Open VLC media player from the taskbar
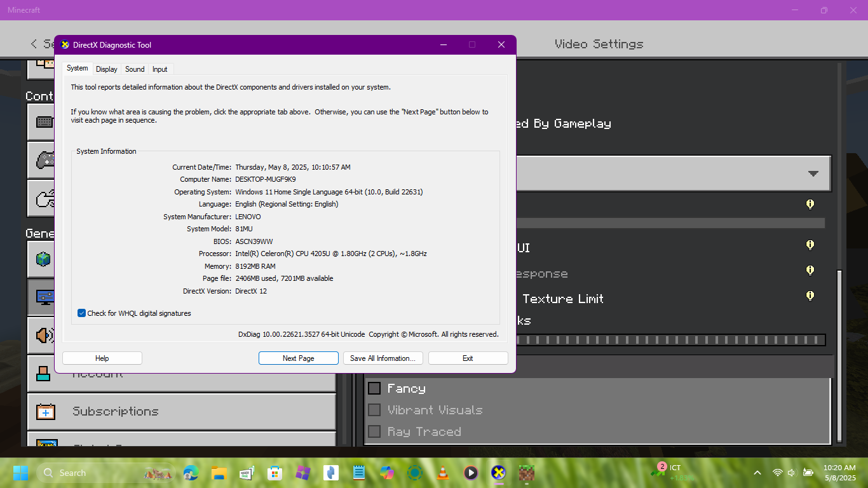This screenshot has width=868, height=488. pyautogui.click(x=442, y=473)
